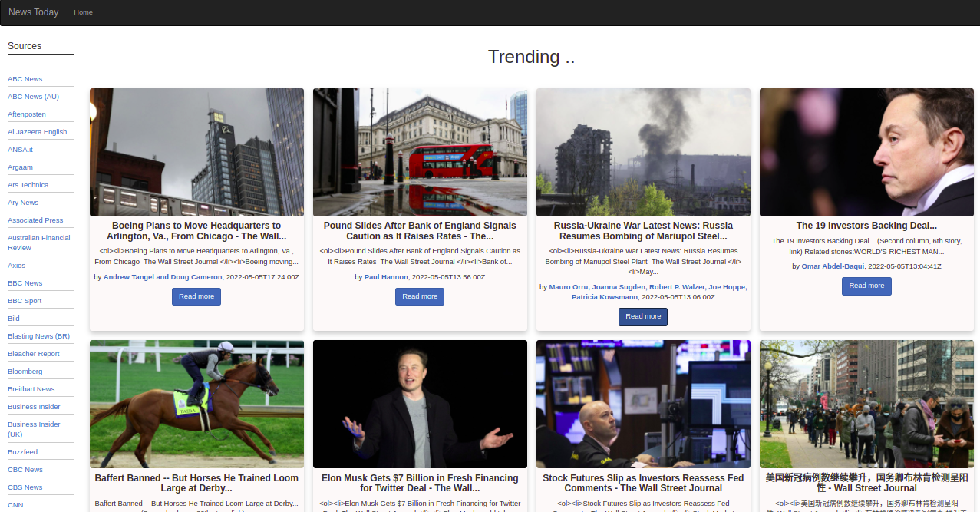Click Read more on Russia-Ukraine War article
Viewport: 980px width, 512px height.
point(643,316)
